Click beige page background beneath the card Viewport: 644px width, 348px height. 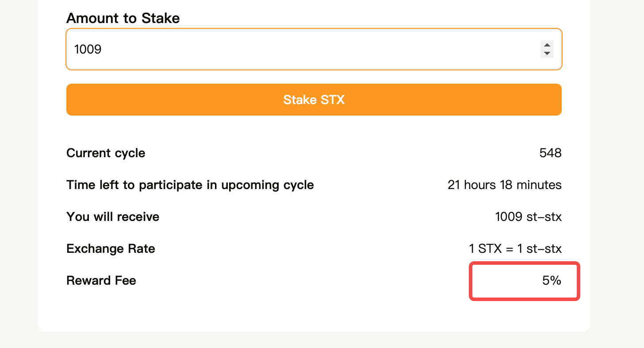[x=310, y=340]
